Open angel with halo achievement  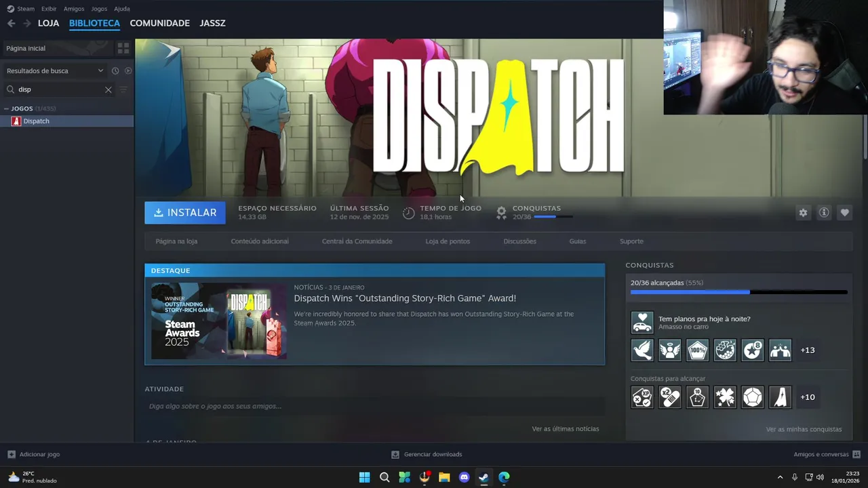[670, 350]
